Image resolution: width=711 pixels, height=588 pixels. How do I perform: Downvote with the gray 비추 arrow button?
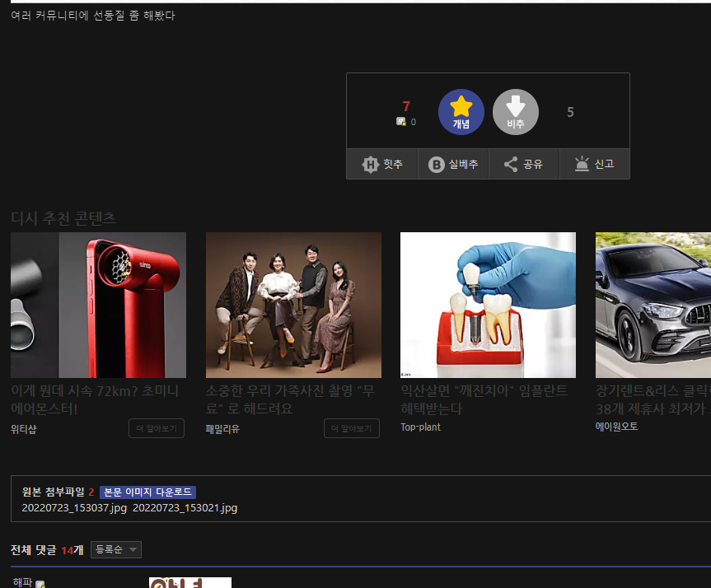[516, 112]
